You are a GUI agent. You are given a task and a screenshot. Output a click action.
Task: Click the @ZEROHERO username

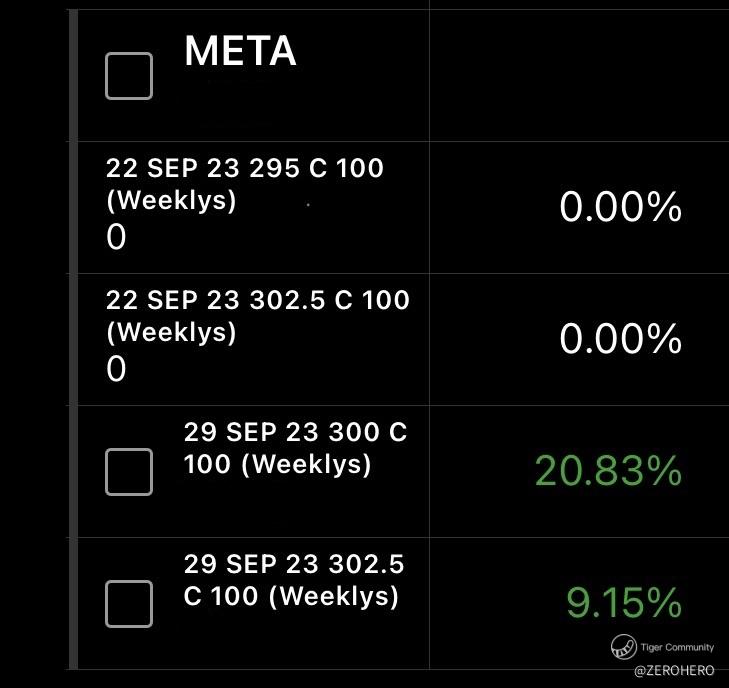[672, 672]
